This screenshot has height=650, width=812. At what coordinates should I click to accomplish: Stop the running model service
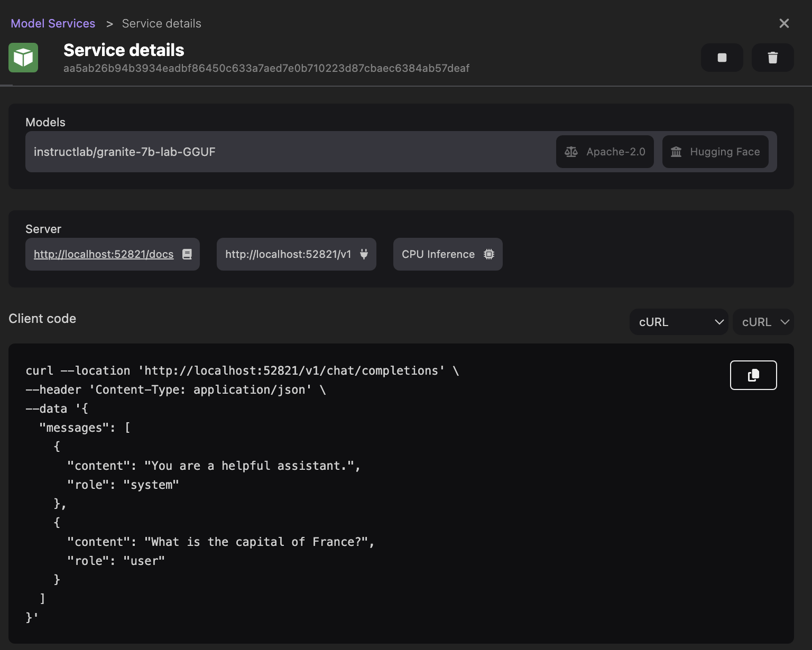pos(722,58)
